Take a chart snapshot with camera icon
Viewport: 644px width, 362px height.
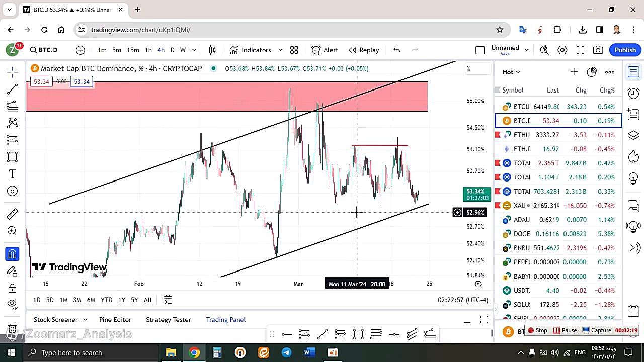coord(598,50)
